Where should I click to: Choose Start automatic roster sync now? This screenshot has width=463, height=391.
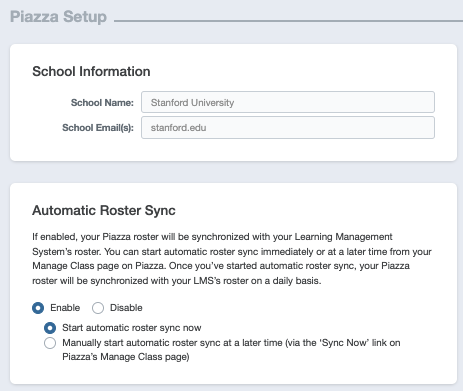click(x=50, y=328)
